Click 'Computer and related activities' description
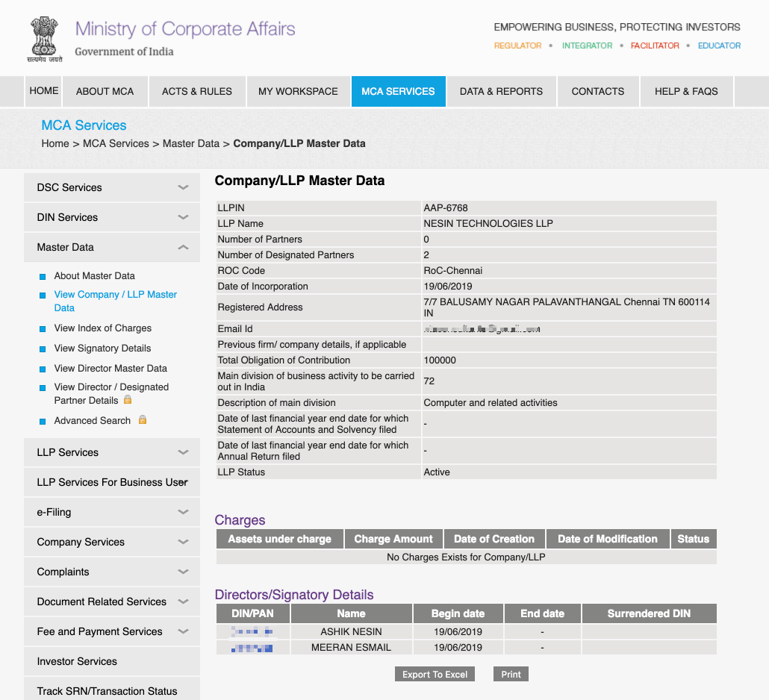This screenshot has height=700, width=769. [491, 402]
